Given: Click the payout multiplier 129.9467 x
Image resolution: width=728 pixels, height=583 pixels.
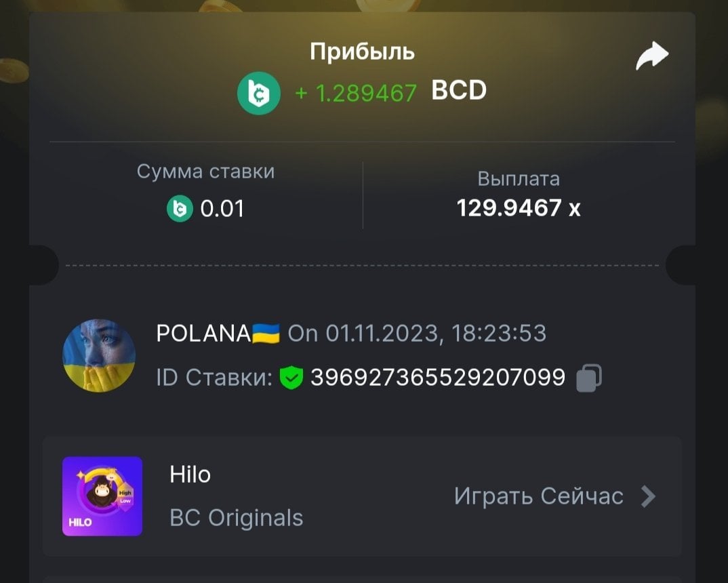Looking at the screenshot, I should pyautogui.click(x=519, y=207).
